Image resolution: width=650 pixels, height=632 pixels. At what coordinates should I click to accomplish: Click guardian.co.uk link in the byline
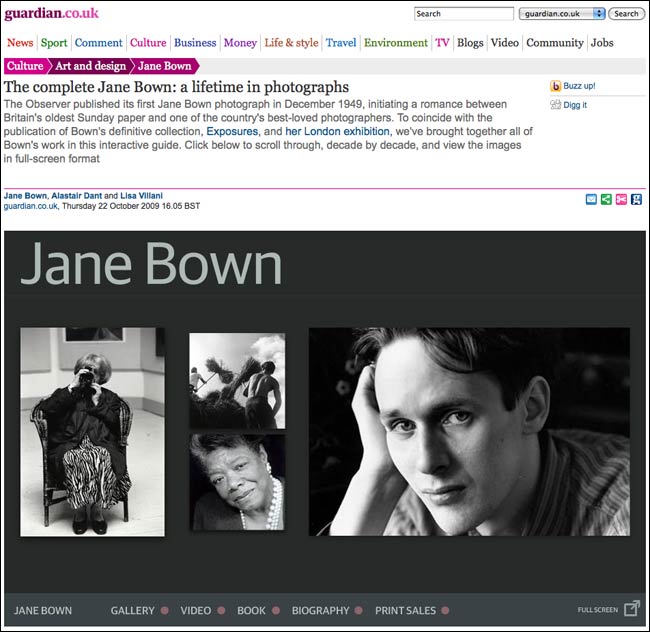click(x=31, y=206)
